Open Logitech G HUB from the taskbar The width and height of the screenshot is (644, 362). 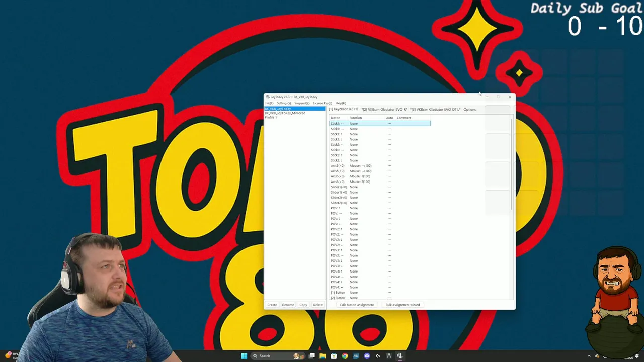[378, 356]
